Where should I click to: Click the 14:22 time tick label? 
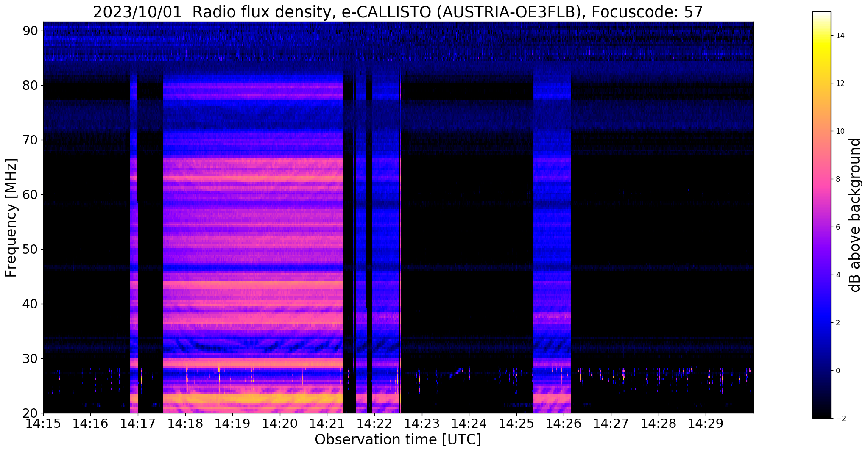[x=374, y=423]
